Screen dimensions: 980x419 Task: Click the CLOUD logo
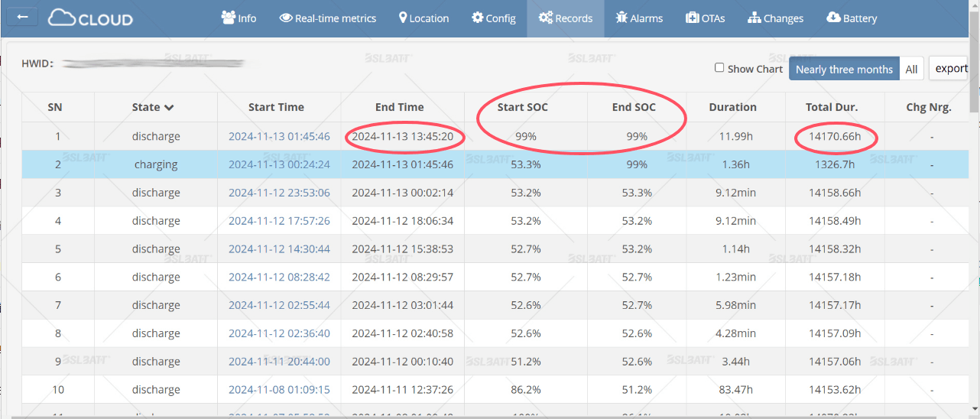point(90,18)
